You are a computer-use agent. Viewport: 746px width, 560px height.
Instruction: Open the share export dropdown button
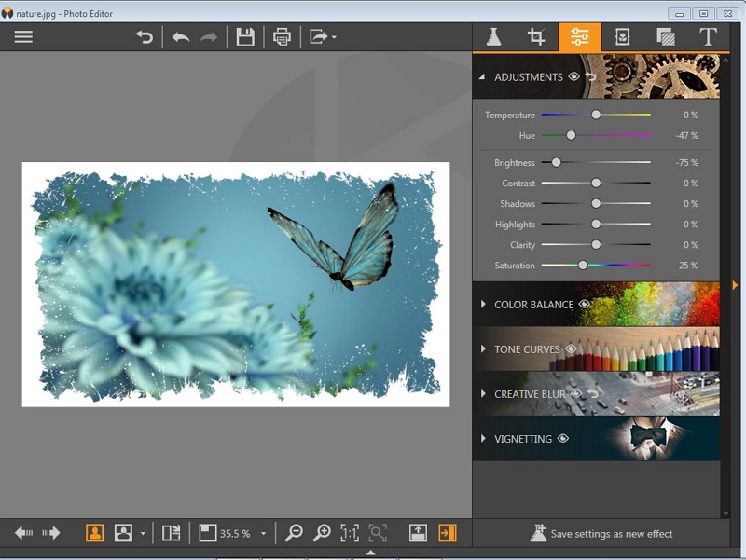[x=323, y=37]
